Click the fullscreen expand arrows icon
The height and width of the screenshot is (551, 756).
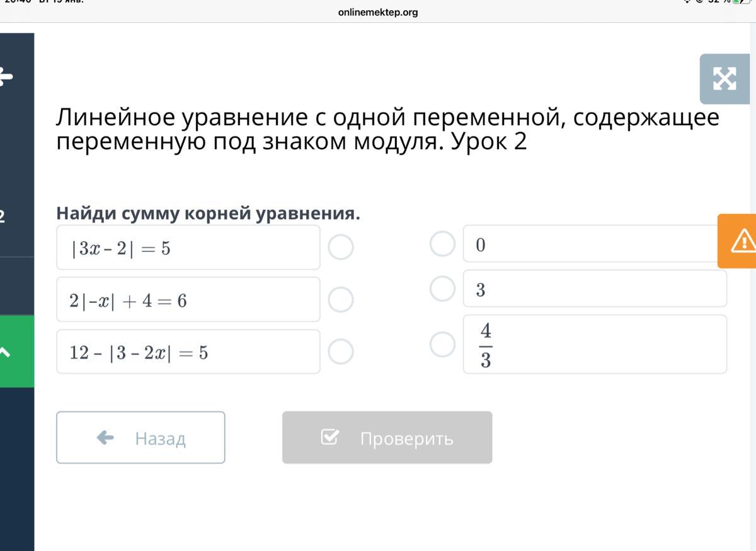(x=724, y=79)
